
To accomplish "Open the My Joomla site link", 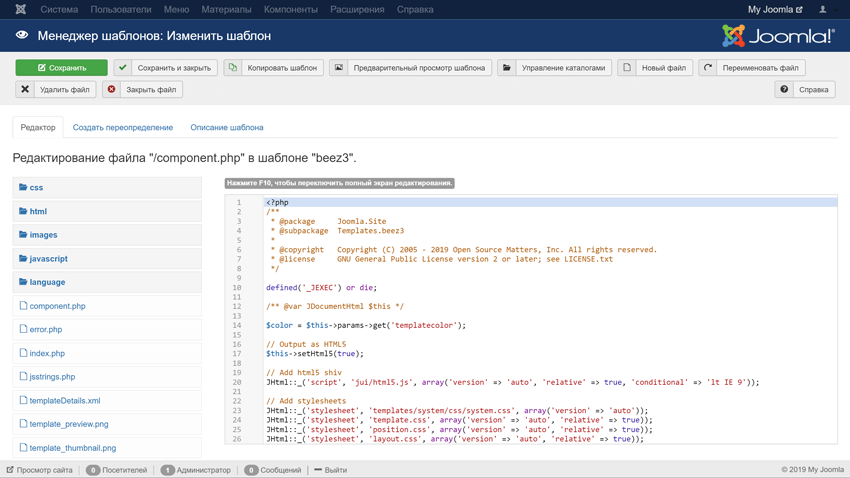I will point(775,9).
